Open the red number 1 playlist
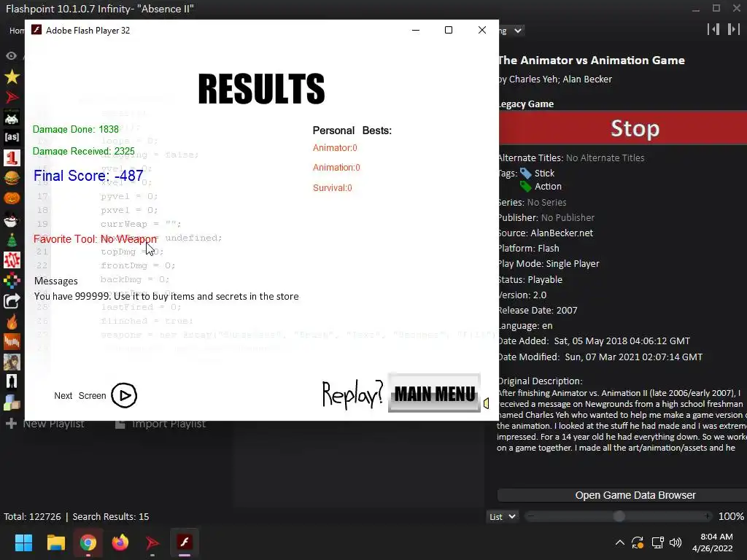 tap(12, 157)
